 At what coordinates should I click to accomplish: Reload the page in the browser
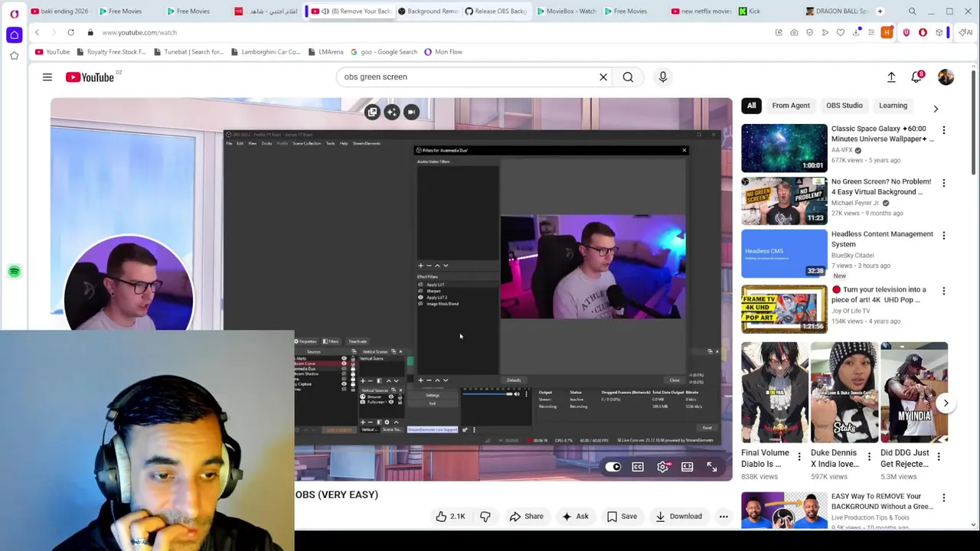(70, 32)
